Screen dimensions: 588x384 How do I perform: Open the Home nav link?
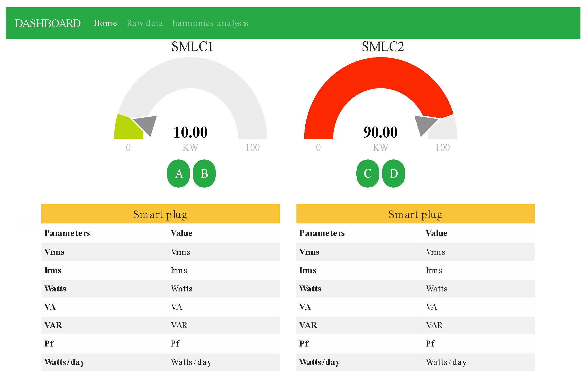[105, 23]
